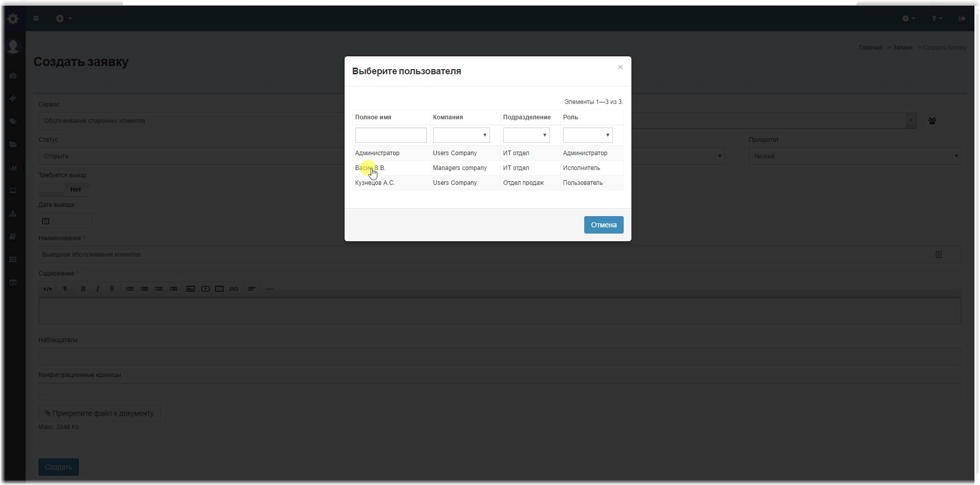Select user Администратор in the list
Screen dimensions: 980x485
(377, 153)
